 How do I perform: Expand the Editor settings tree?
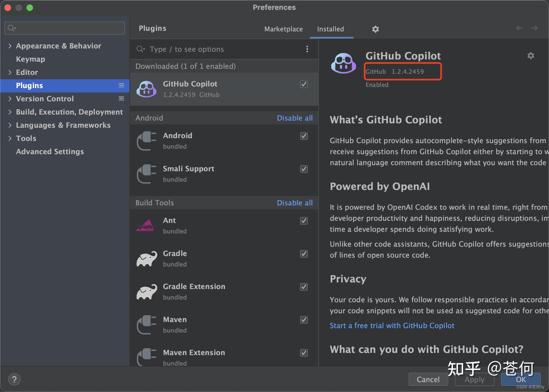(10, 72)
